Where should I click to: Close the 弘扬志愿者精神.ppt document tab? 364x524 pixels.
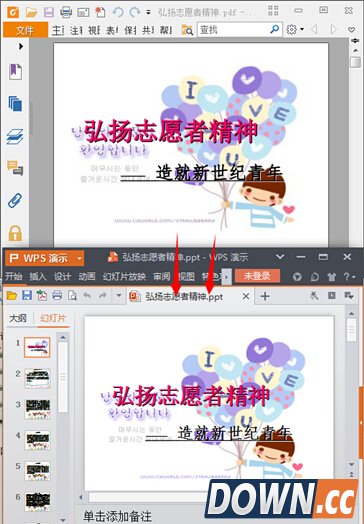[x=246, y=296]
